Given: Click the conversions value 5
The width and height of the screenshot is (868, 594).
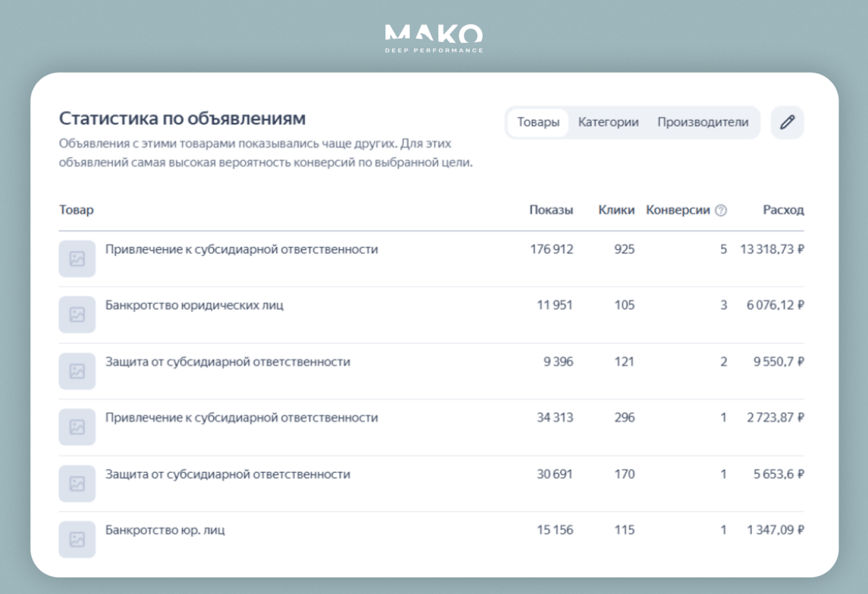Looking at the screenshot, I should click(724, 249).
